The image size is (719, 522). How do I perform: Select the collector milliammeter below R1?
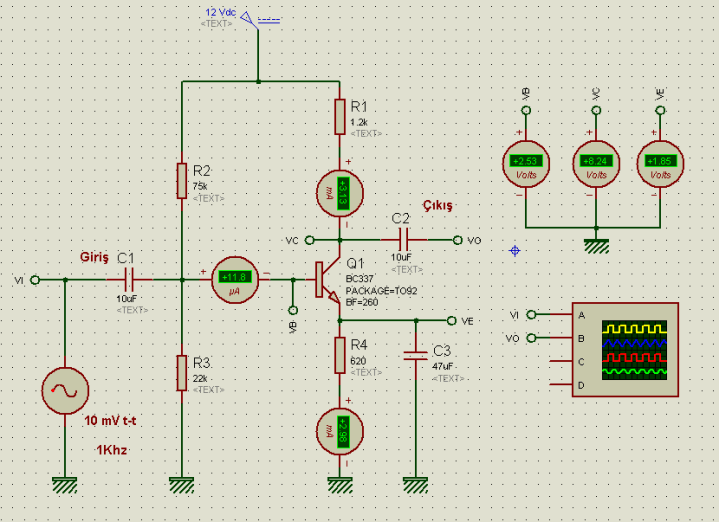340,191
